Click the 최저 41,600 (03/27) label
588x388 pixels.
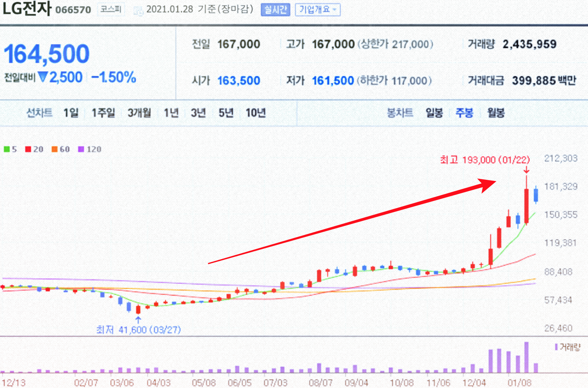click(138, 330)
